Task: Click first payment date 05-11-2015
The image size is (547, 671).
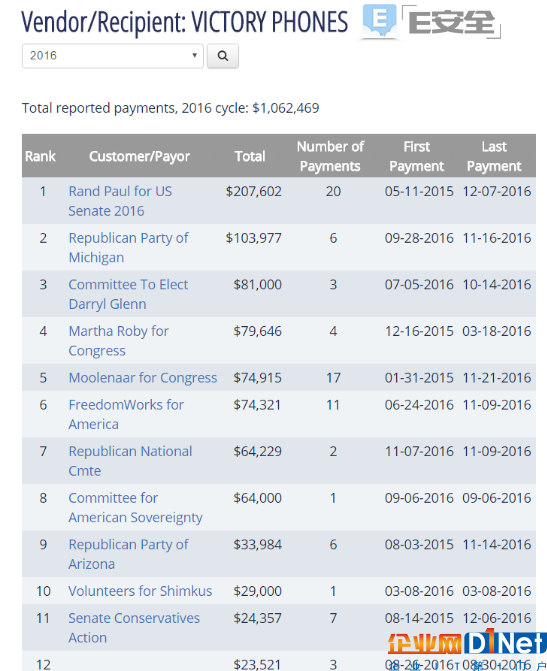Action: 419,191
